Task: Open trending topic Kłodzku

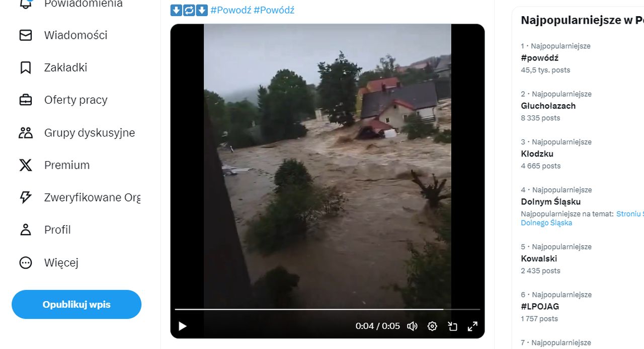Action: pos(537,154)
